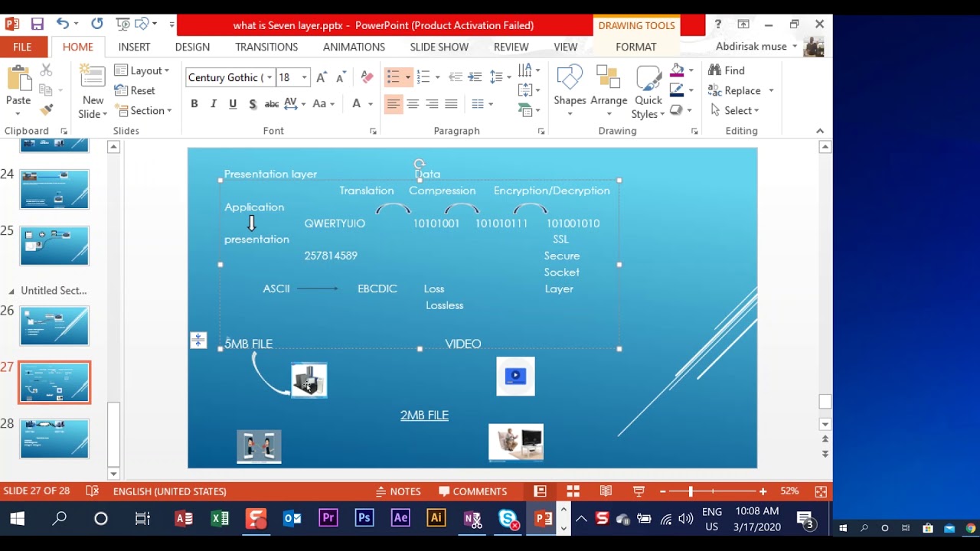Open the Shapes gallery
This screenshot has width=980, height=551.
(x=570, y=92)
